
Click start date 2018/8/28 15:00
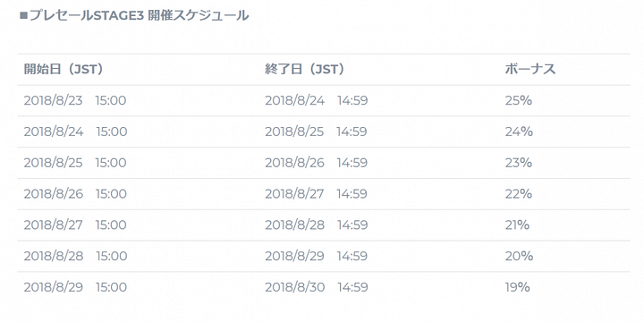point(75,257)
